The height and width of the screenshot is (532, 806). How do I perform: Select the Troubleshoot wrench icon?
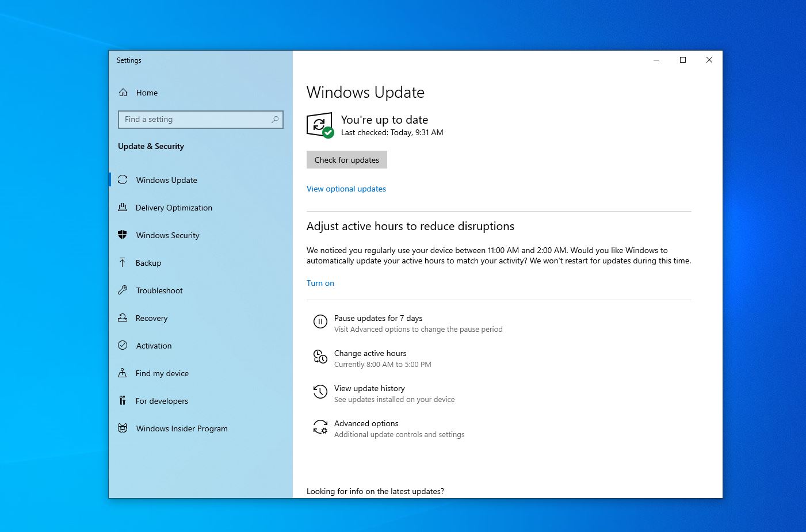[123, 290]
